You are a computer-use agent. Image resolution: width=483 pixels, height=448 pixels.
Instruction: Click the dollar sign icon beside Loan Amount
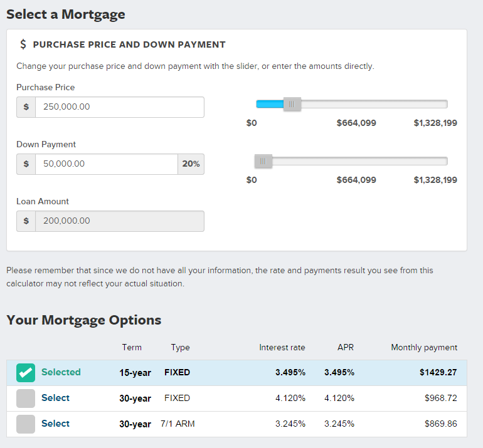click(x=26, y=221)
